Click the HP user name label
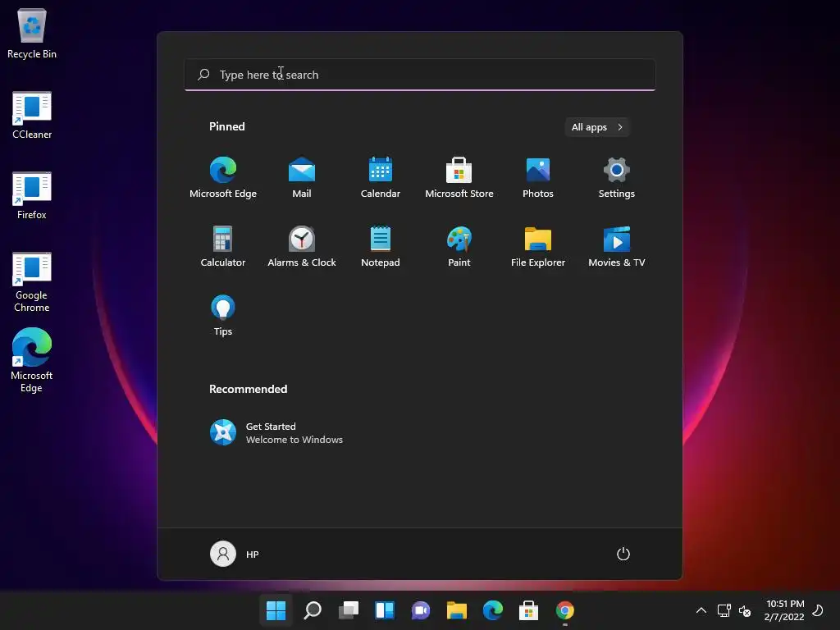 [x=253, y=555]
